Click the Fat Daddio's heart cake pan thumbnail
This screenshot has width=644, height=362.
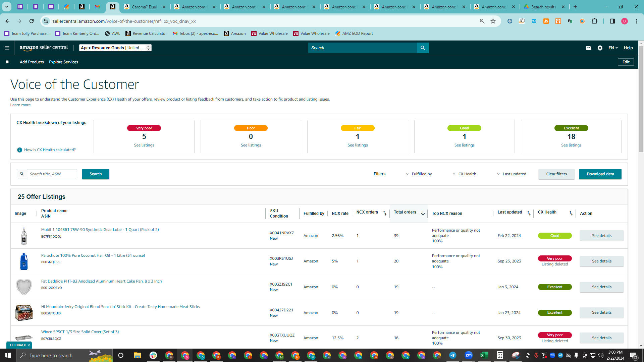click(x=24, y=287)
